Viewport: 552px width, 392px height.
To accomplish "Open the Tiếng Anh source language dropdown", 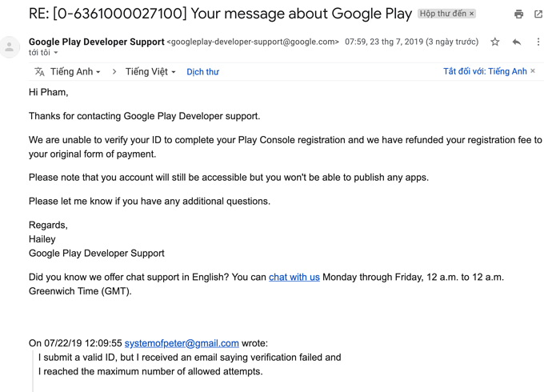I will tap(75, 72).
